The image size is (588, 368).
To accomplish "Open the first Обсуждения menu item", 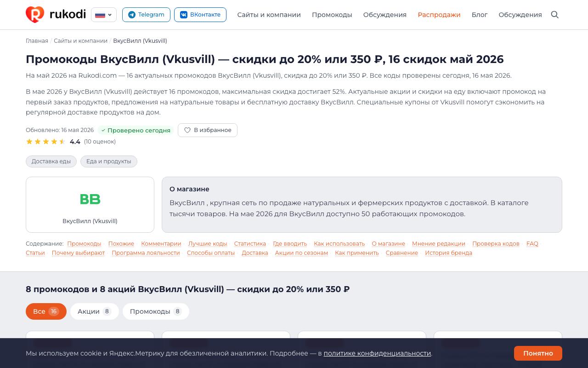I will (x=385, y=15).
